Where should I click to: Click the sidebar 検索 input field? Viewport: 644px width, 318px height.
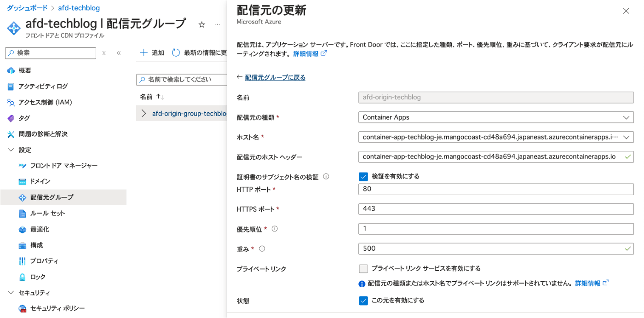pyautogui.click(x=51, y=53)
